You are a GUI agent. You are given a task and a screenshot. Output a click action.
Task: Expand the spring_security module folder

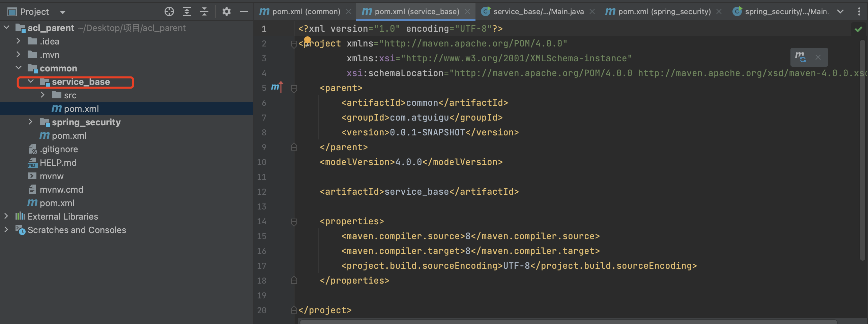(30, 122)
